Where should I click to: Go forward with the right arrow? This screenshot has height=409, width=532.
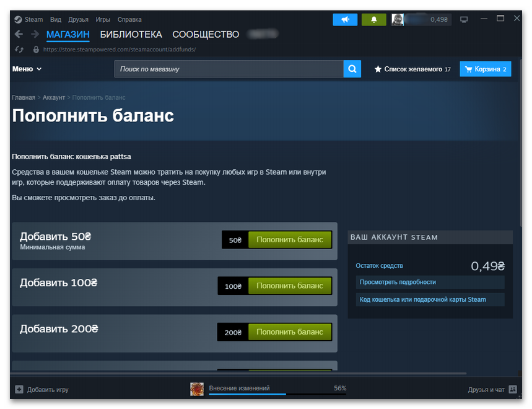click(x=35, y=34)
